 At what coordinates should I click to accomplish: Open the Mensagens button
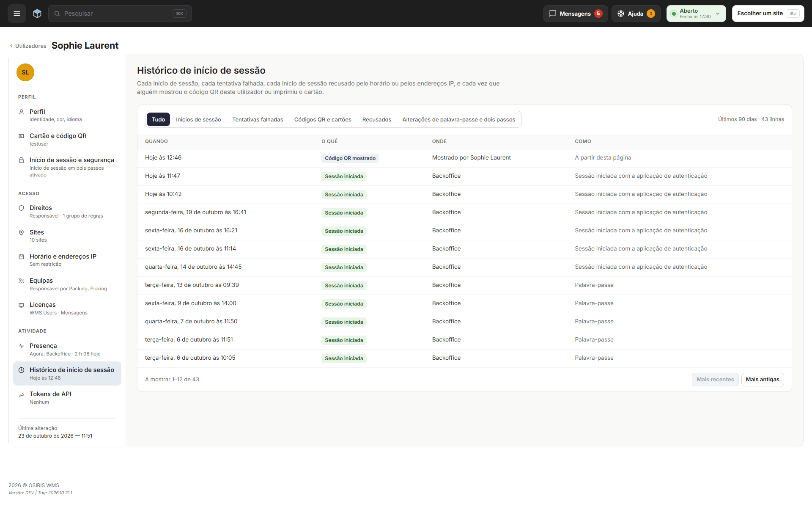pos(575,14)
